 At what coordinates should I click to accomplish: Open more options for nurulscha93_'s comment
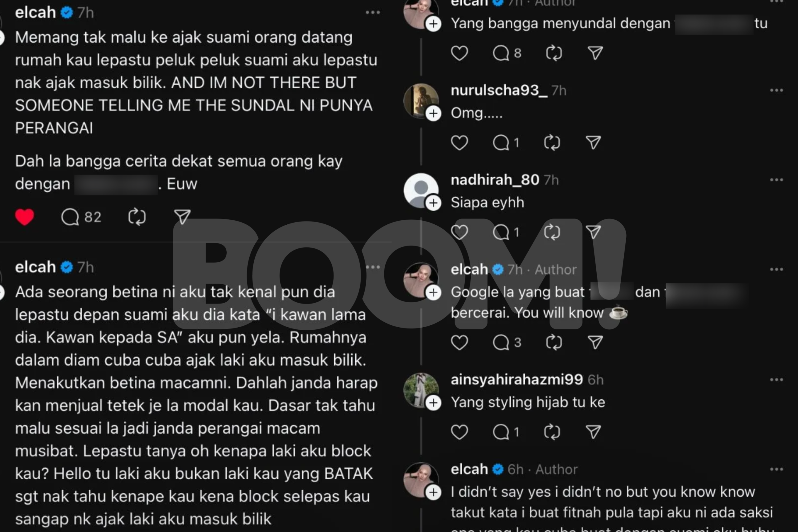(x=776, y=90)
